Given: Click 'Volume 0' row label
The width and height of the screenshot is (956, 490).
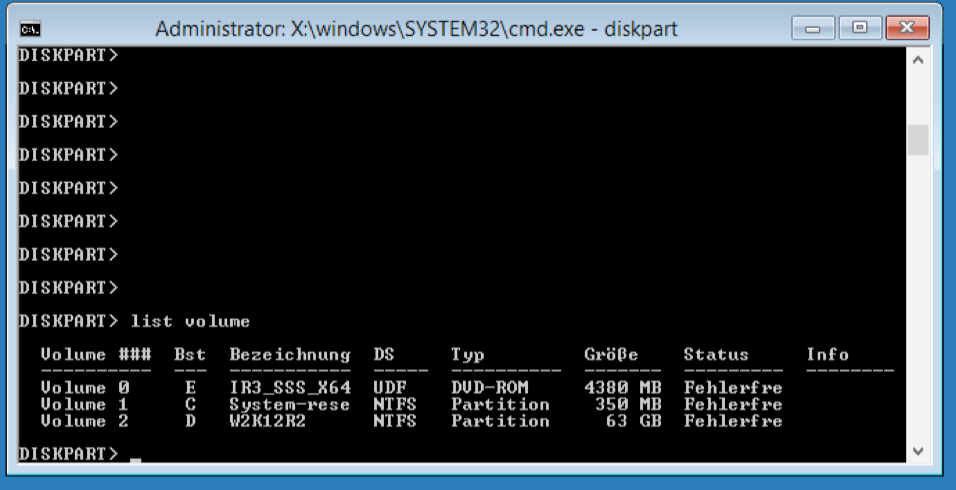Looking at the screenshot, I should pos(85,388).
